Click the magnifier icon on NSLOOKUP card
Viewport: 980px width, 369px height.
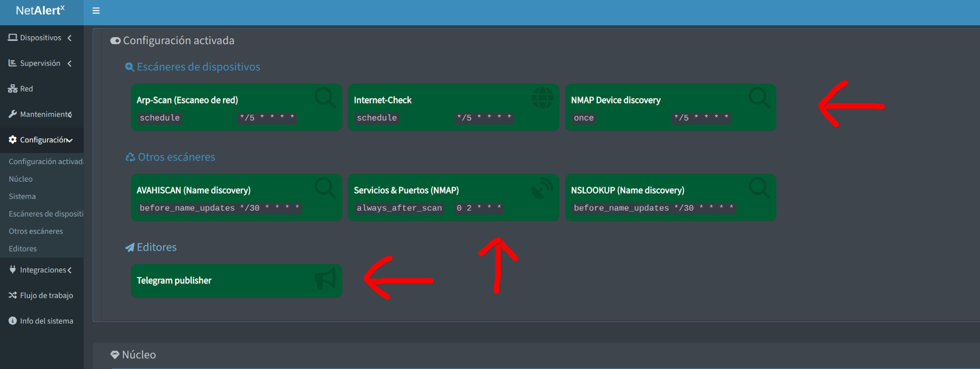point(759,188)
